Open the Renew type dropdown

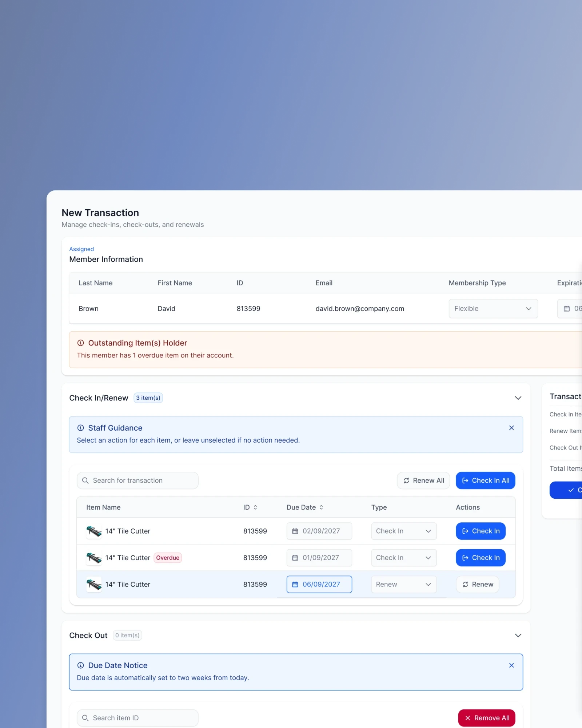[x=404, y=584]
